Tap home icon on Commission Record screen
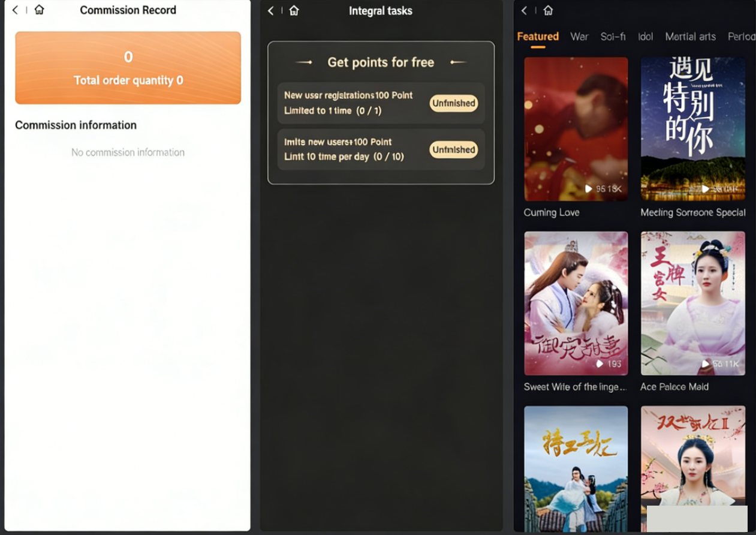 39,10
